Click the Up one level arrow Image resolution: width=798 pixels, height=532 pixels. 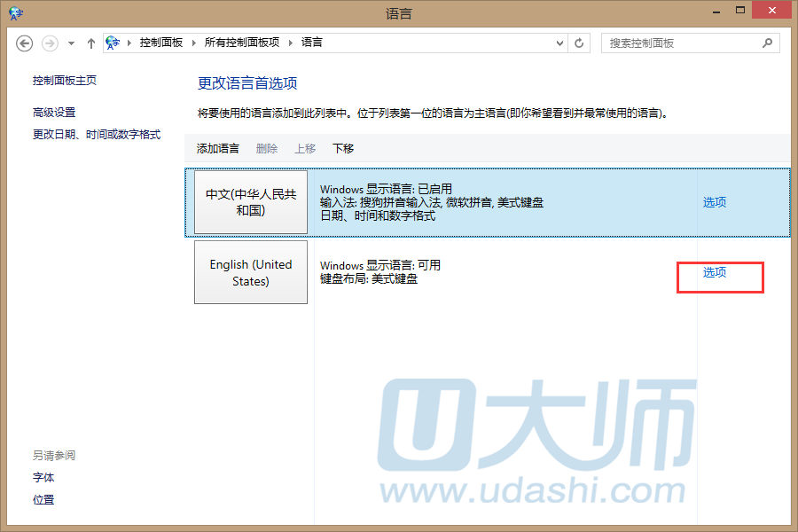coord(90,43)
